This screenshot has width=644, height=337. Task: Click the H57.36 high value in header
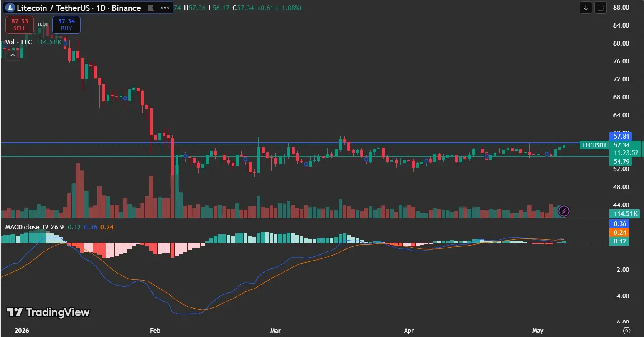(195, 8)
